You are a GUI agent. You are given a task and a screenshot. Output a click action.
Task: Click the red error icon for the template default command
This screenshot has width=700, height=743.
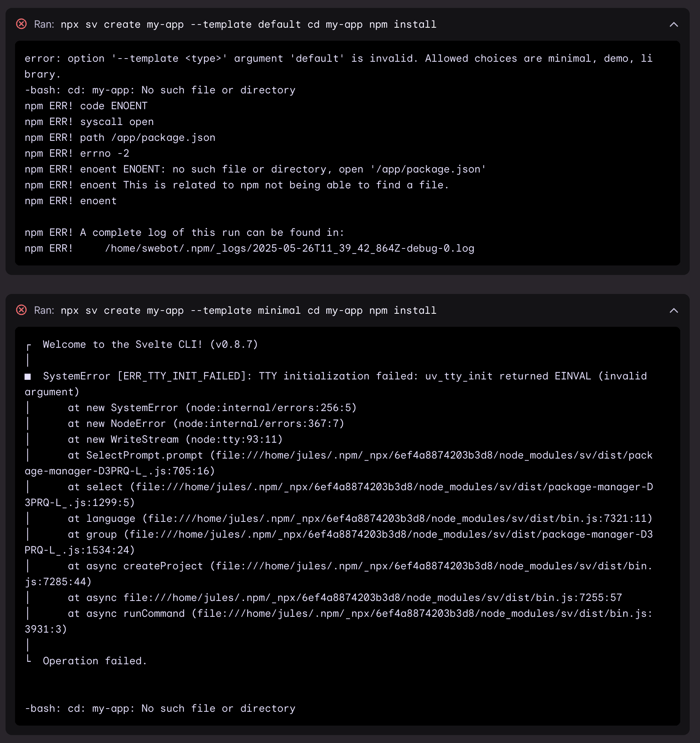tap(21, 24)
